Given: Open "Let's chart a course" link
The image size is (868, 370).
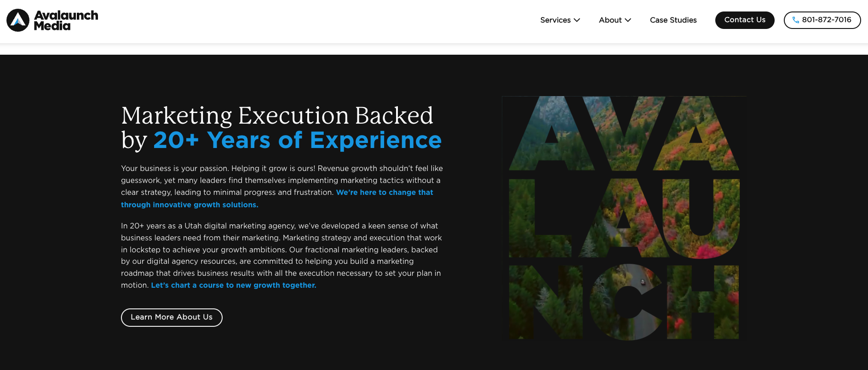Looking at the screenshot, I should click(234, 285).
